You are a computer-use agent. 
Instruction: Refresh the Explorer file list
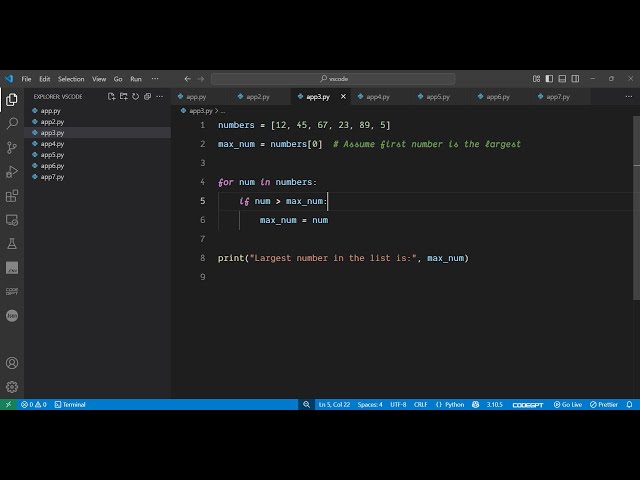[136, 96]
